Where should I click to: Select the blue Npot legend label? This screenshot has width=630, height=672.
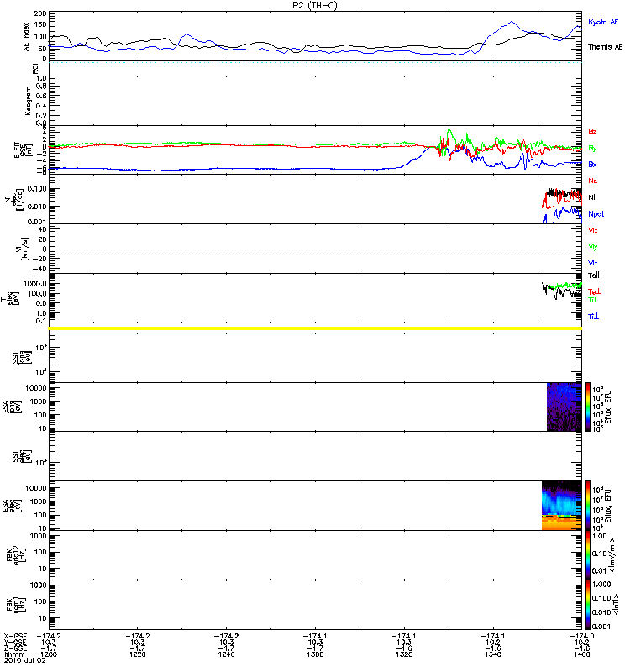point(596,214)
